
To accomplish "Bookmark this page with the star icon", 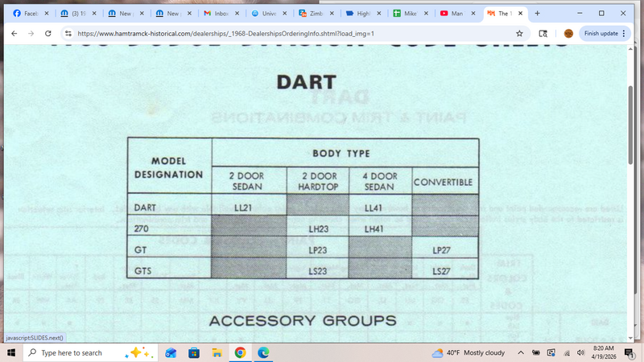I will coord(519,34).
